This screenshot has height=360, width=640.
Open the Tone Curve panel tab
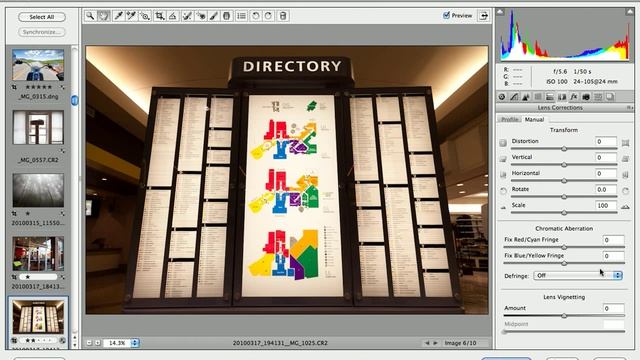pos(514,97)
